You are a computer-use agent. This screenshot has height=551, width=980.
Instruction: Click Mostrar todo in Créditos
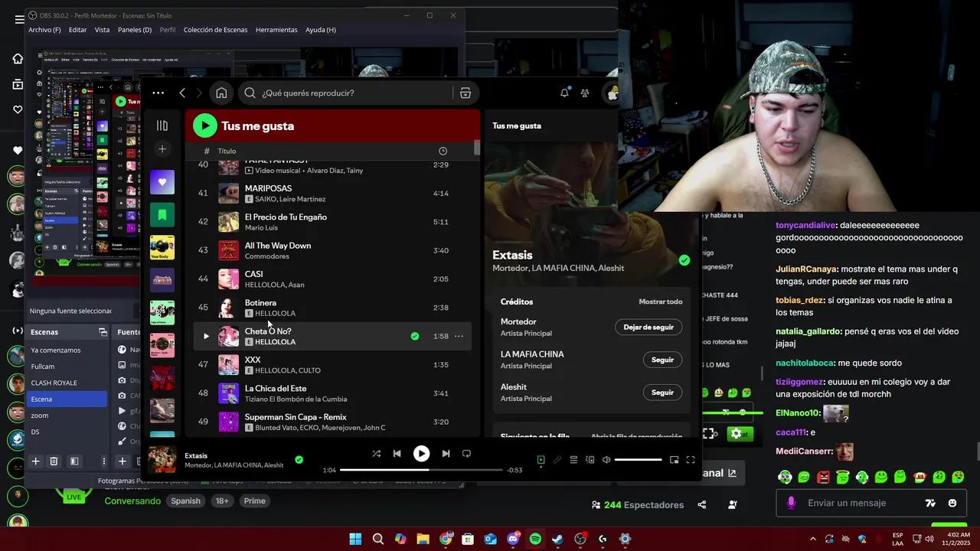pos(660,302)
